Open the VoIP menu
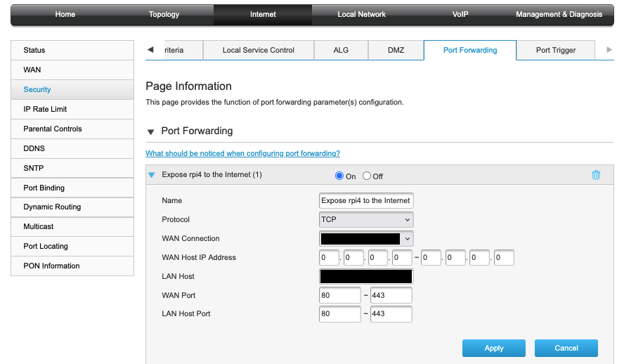Image resolution: width=624 pixels, height=364 pixels. point(460,14)
